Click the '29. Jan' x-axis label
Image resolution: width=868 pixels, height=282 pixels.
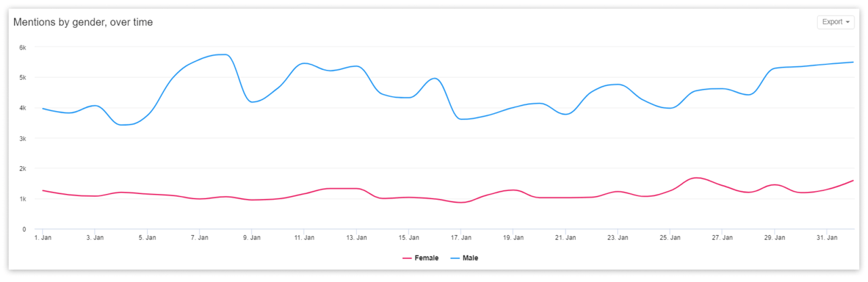(774, 238)
